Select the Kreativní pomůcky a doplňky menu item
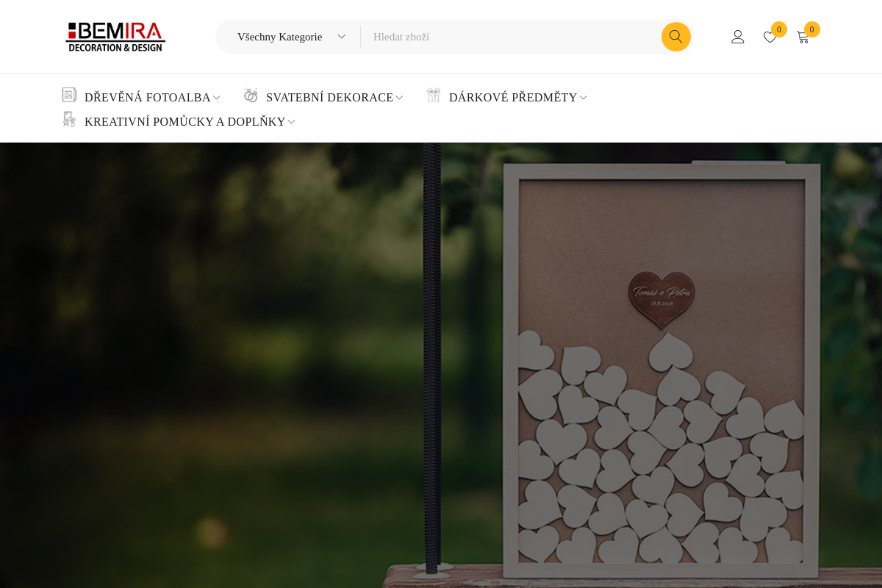The width and height of the screenshot is (882, 588). [184, 122]
